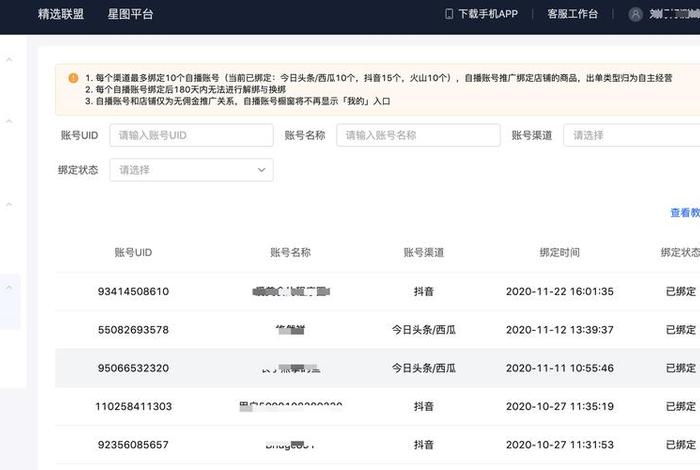700x470 pixels.
Task: Click the orange warning notice icon
Action: click(x=73, y=78)
